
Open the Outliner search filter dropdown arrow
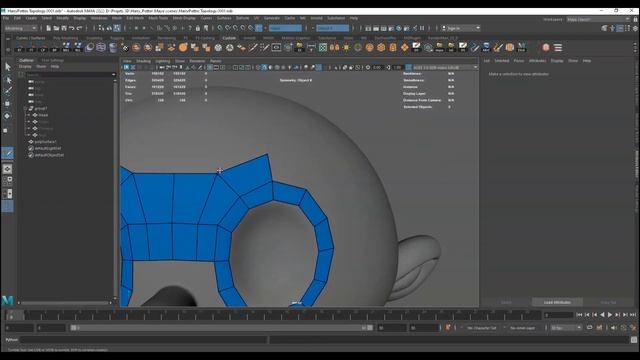click(113, 75)
